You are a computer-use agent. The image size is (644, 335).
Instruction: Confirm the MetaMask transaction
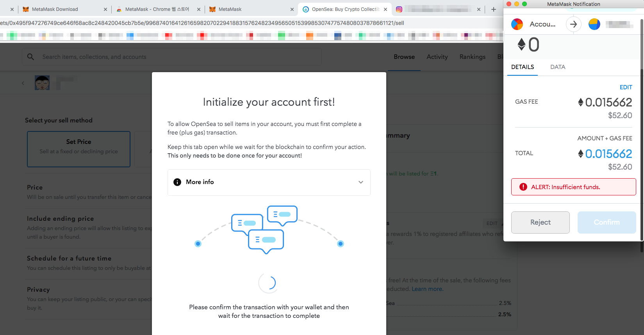607,222
